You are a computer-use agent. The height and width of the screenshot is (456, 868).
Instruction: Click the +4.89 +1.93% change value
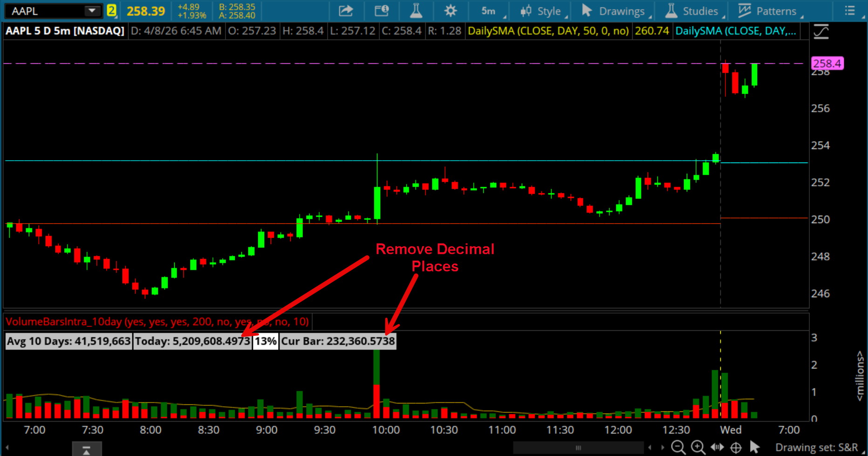coord(191,11)
